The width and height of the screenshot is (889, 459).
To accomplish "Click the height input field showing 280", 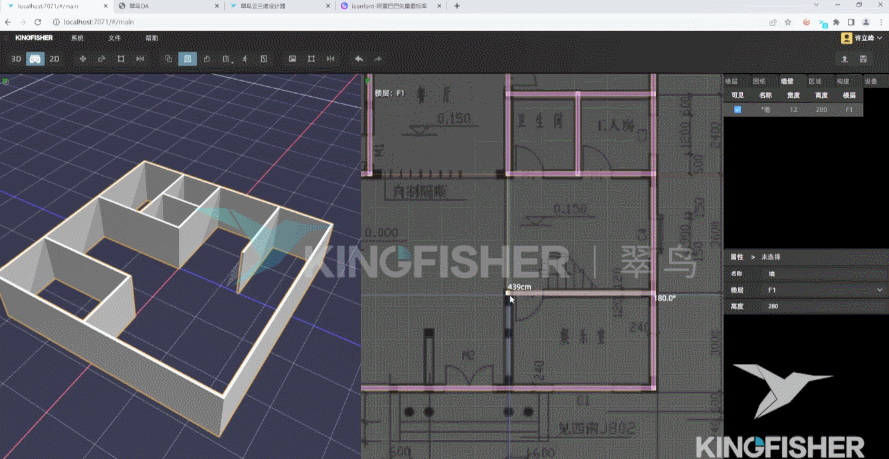I will [826, 306].
